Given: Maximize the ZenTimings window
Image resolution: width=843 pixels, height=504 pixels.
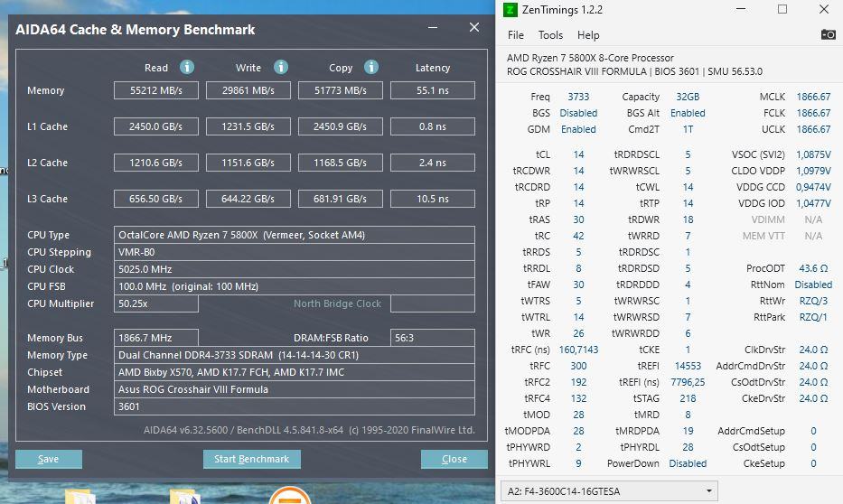Looking at the screenshot, I should [782, 9].
